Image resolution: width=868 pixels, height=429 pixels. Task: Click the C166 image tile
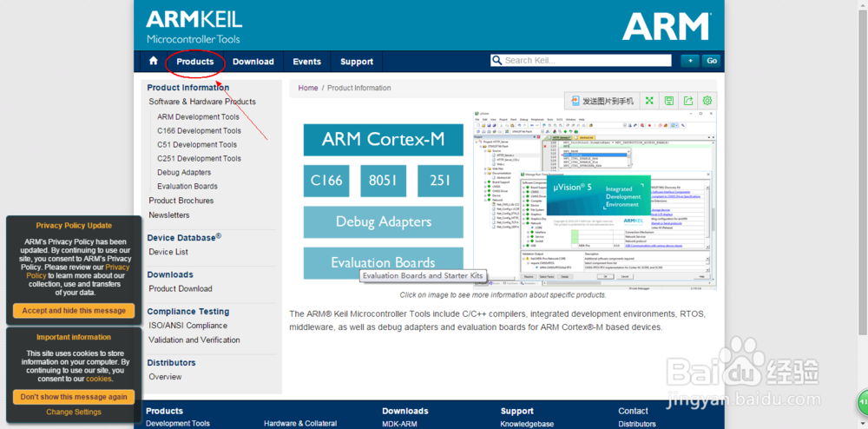326,181
